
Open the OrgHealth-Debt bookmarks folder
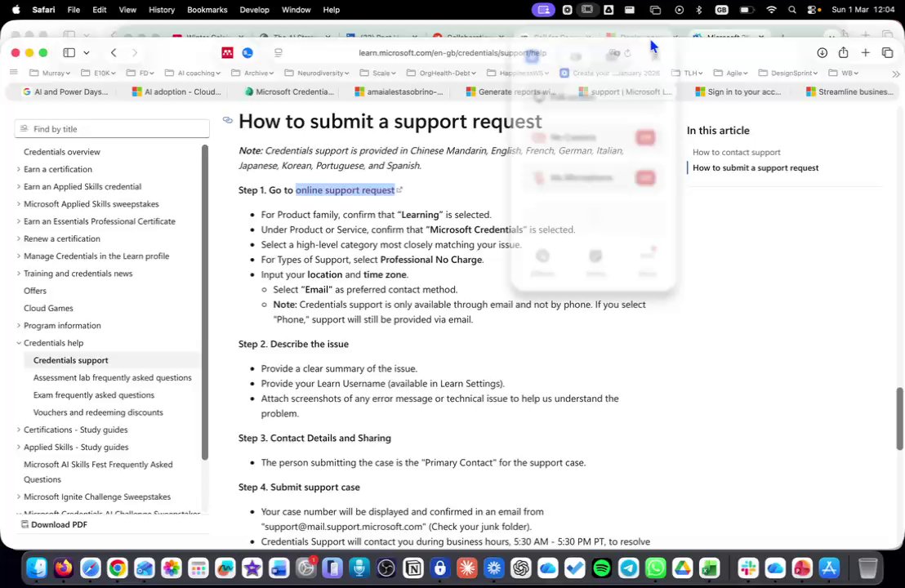click(x=442, y=73)
